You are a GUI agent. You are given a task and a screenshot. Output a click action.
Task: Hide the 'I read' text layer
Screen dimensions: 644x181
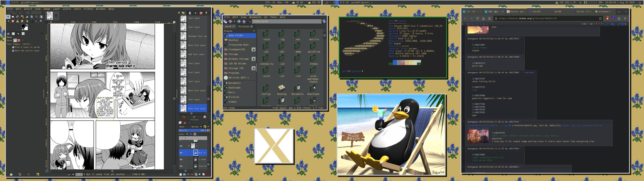pyautogui.click(x=181, y=159)
